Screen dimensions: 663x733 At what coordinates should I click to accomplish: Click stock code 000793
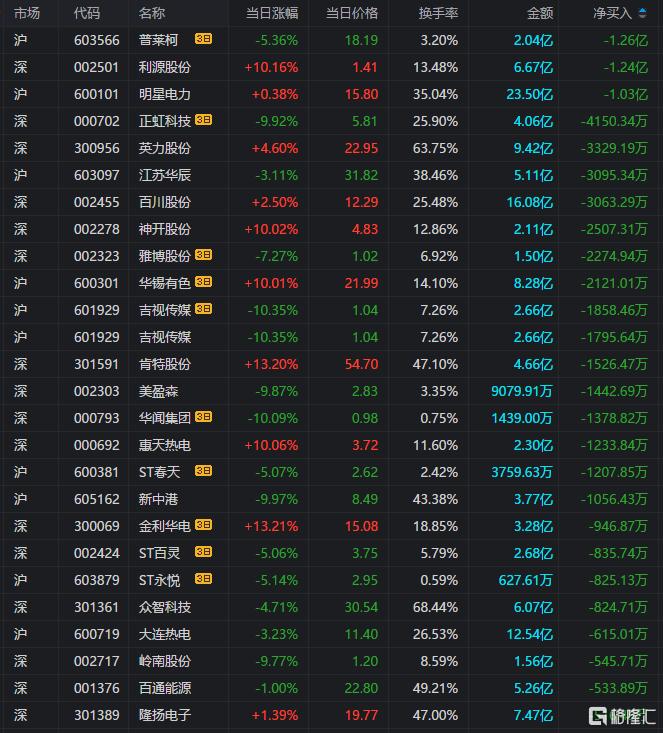coord(97,418)
